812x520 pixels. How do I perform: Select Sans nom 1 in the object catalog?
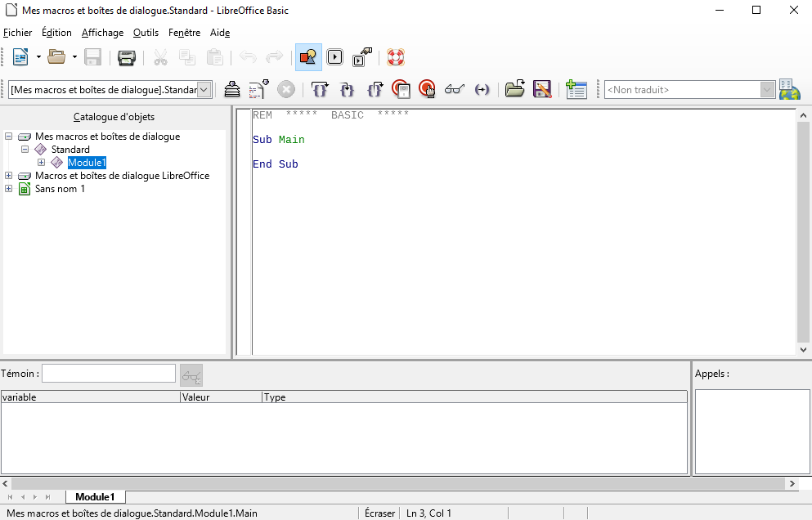[x=60, y=189]
